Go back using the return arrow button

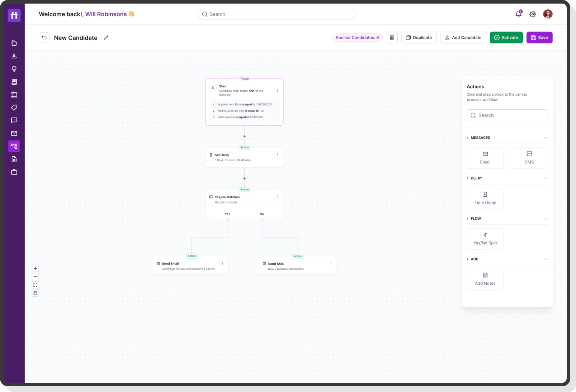pos(44,38)
